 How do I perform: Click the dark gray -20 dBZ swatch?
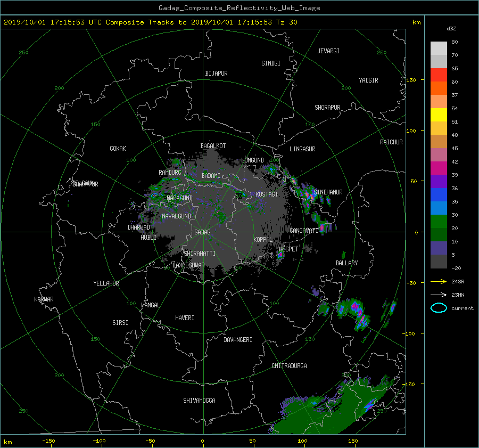tap(439, 262)
